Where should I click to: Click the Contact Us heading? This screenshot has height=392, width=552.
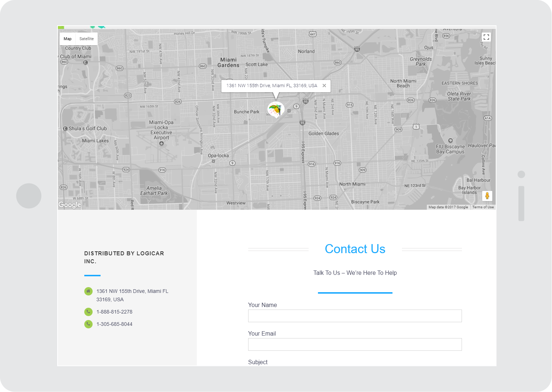pos(355,249)
